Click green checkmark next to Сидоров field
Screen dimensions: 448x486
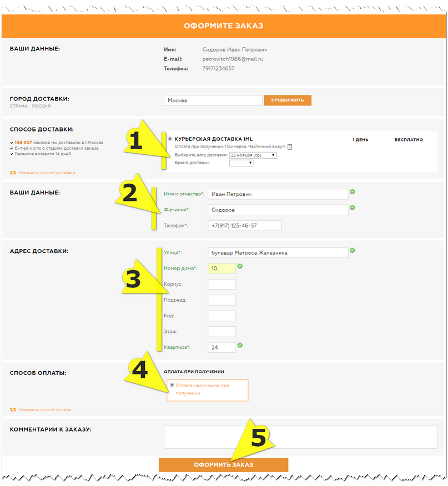(x=352, y=207)
